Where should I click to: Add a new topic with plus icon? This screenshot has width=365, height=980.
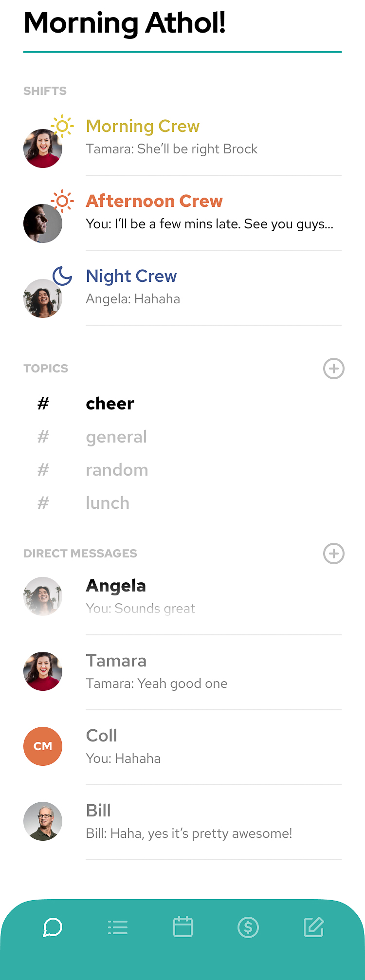[x=334, y=369]
